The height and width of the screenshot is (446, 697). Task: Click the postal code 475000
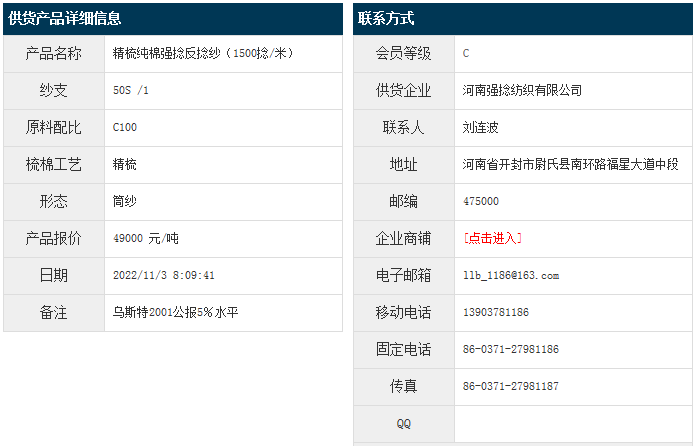pyautogui.click(x=481, y=201)
